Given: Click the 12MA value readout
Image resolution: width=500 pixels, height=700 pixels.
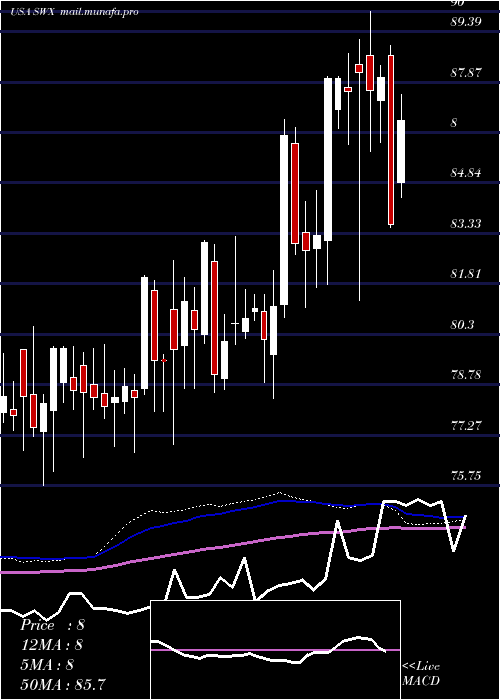Looking at the screenshot, I should pos(52,645).
